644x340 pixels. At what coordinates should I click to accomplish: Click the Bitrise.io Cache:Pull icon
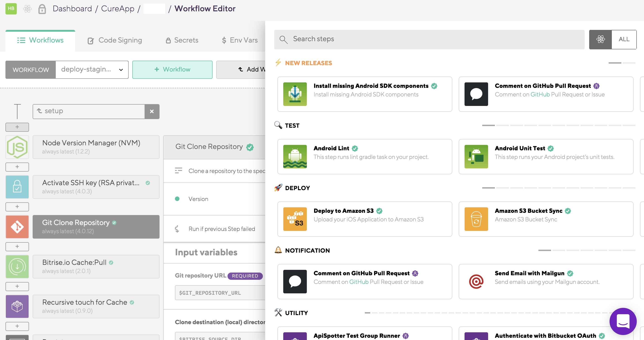click(x=17, y=267)
